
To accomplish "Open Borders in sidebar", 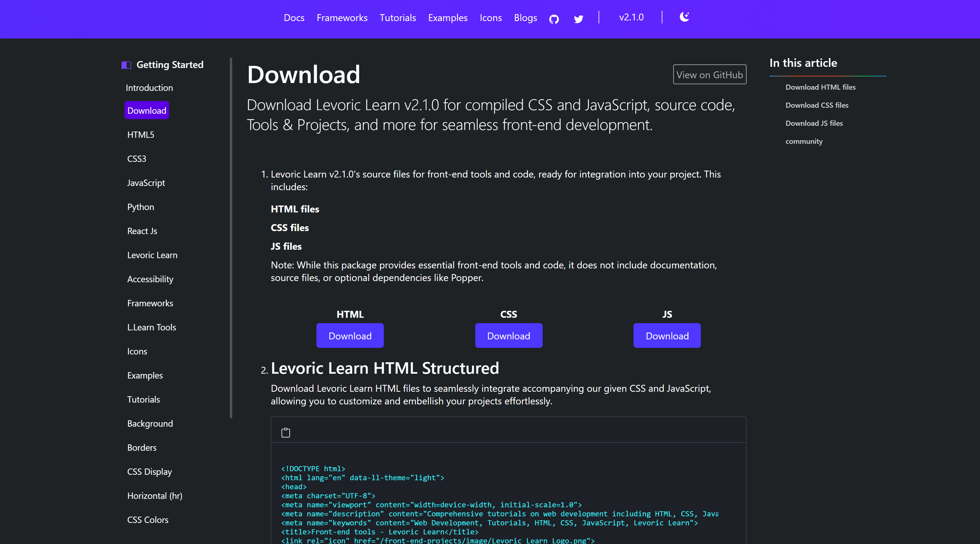I will pos(142,448).
